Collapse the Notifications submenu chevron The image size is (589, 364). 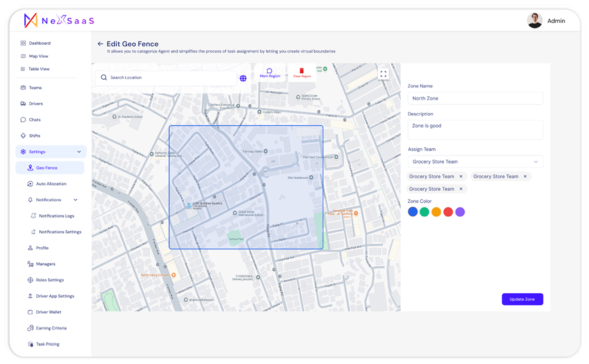(75, 200)
